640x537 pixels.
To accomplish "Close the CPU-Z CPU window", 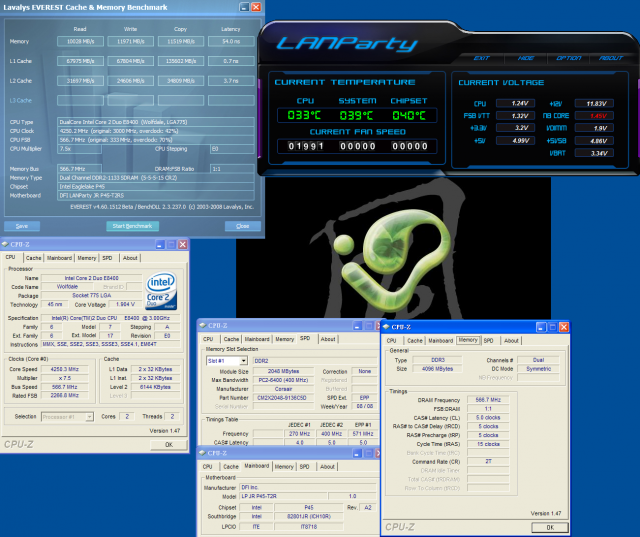I will click(182, 244).
